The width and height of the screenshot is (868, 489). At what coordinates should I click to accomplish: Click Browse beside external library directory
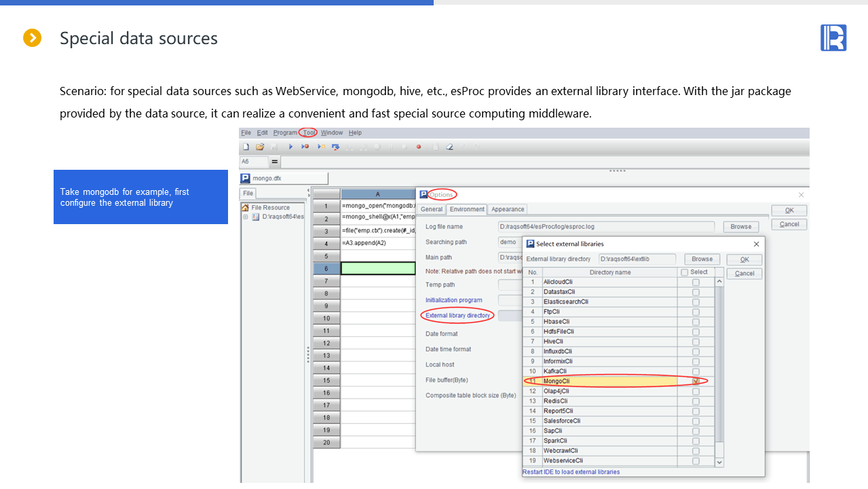pos(702,259)
